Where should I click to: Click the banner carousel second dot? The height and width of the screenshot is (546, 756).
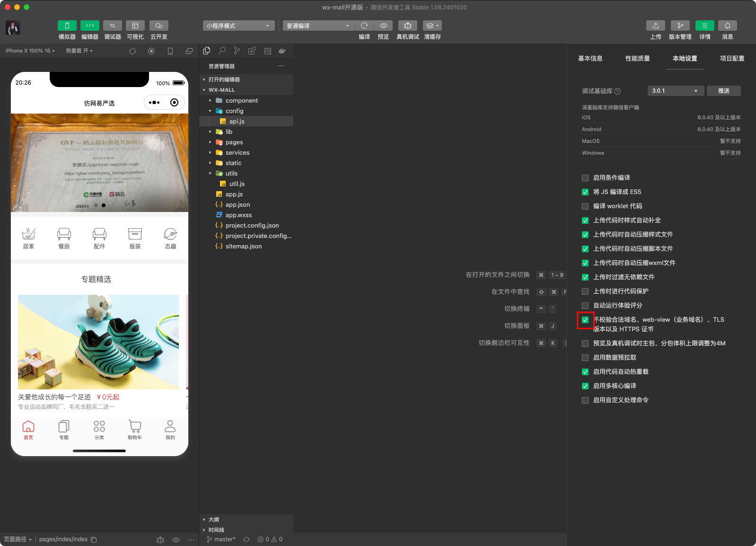(x=104, y=205)
